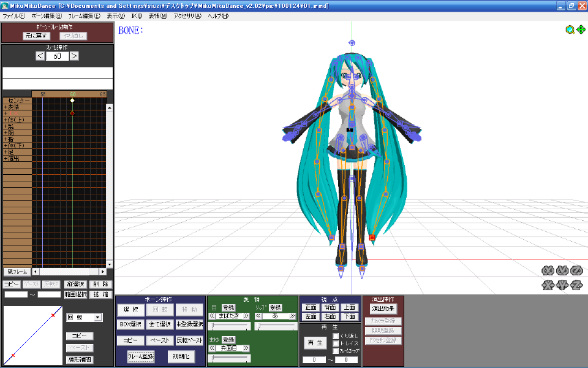Expand the 指 finger track group
This screenshot has height=368, width=588.
[x=6, y=139]
